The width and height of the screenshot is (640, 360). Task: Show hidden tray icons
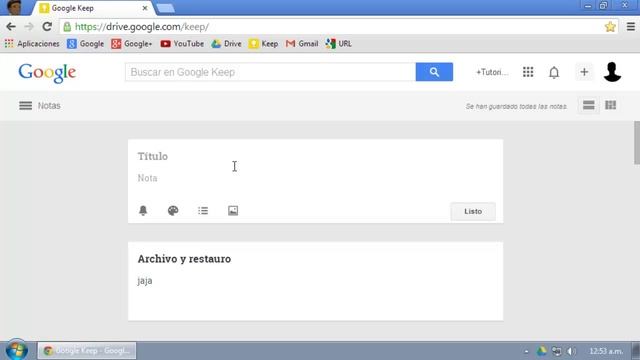point(526,351)
